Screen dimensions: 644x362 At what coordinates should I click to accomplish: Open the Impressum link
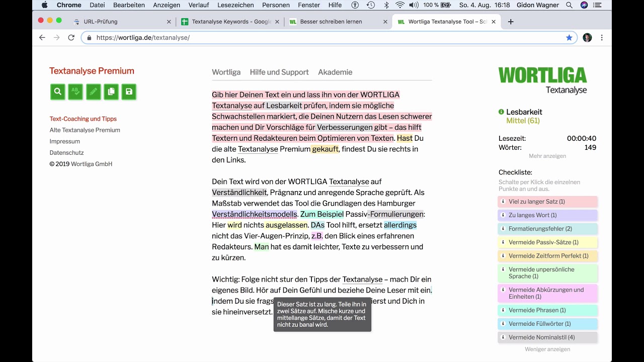tap(64, 141)
